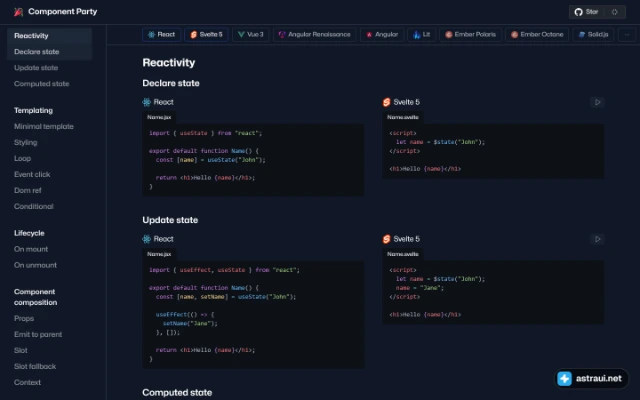Click React icon under Update state
Image resolution: width=640 pixels, height=400 pixels.
[147, 239]
